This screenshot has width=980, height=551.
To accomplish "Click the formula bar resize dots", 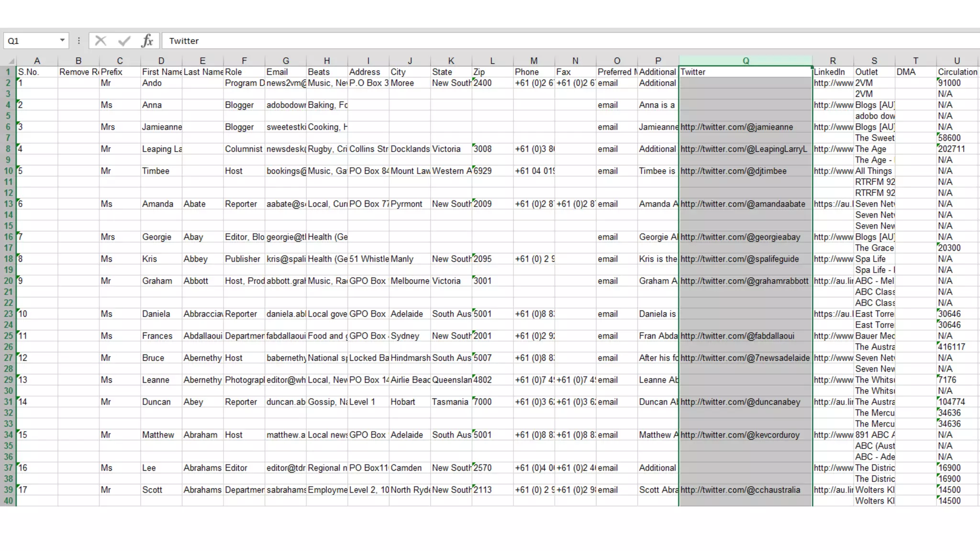I will click(79, 41).
